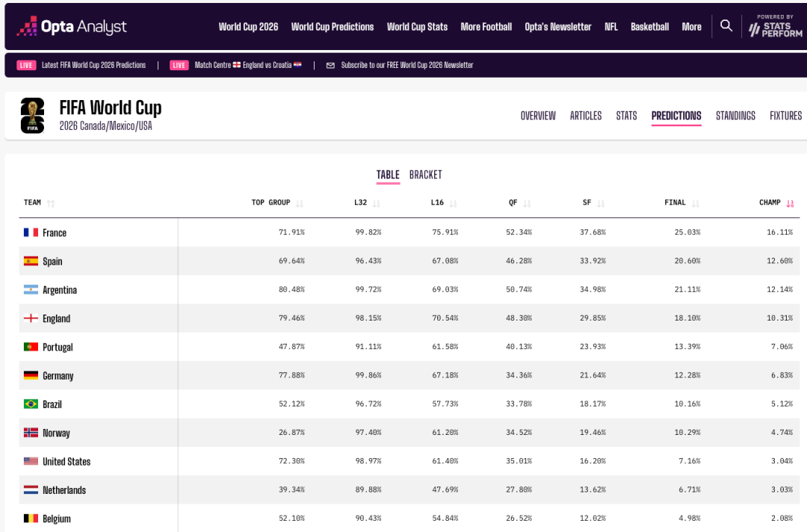The image size is (807, 532).
Task: Click the Norway team name
Action: point(56,433)
